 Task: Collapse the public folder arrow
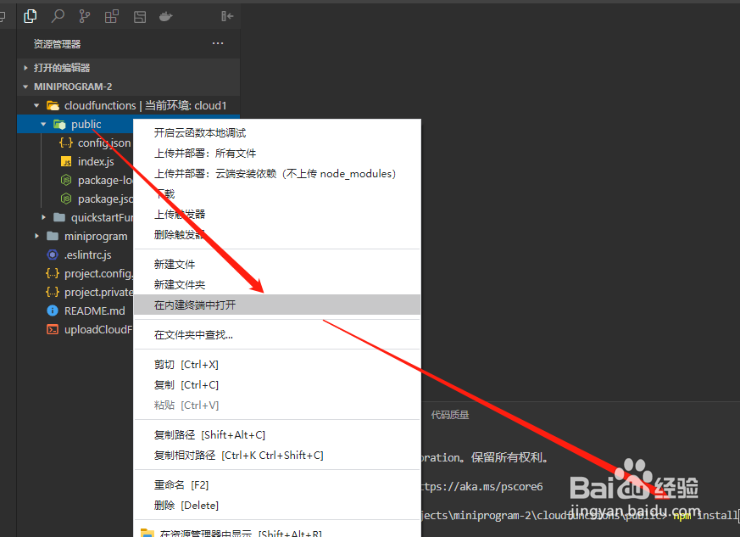43,124
